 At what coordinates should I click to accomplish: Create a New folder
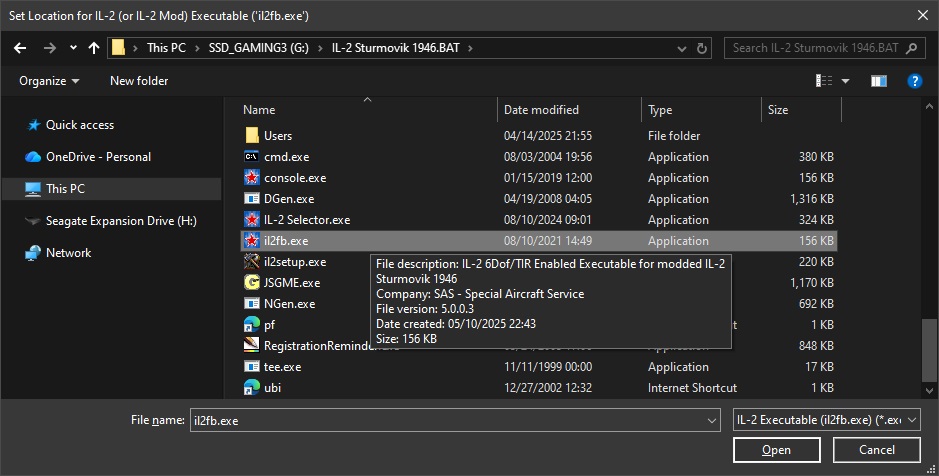coord(139,81)
